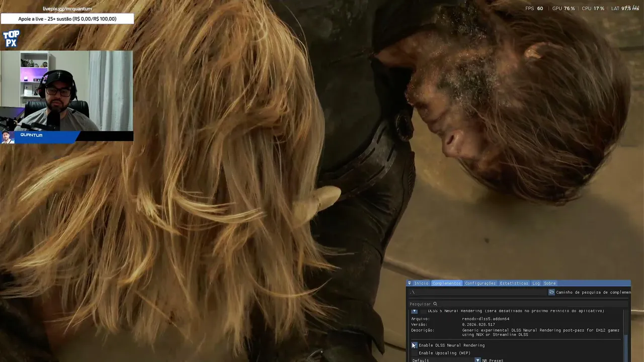Screen dimensions: 644x362
Task: Click the Versão label
Action: click(x=419, y=324)
